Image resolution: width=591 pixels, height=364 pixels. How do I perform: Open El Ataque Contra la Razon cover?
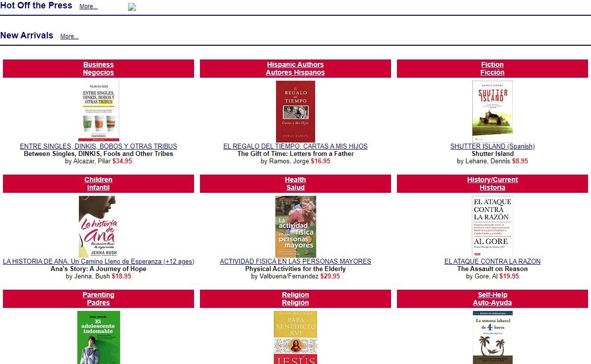click(492, 226)
